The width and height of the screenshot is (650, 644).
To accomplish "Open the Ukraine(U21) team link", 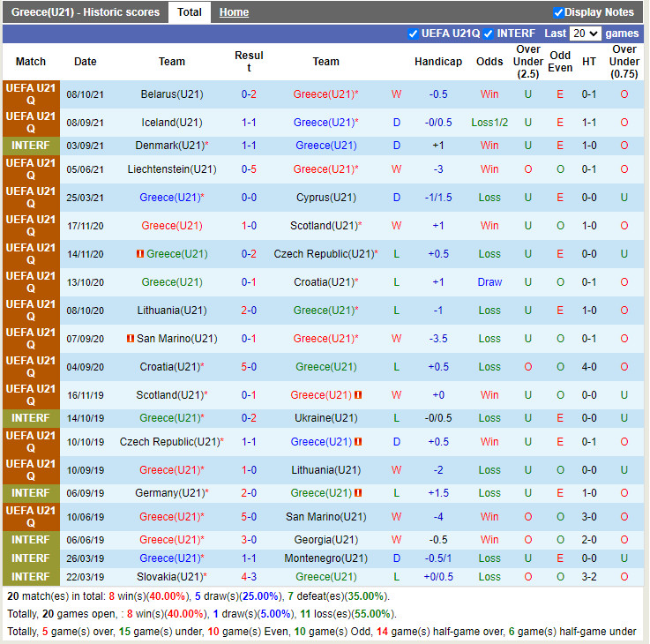I will coord(325,418).
